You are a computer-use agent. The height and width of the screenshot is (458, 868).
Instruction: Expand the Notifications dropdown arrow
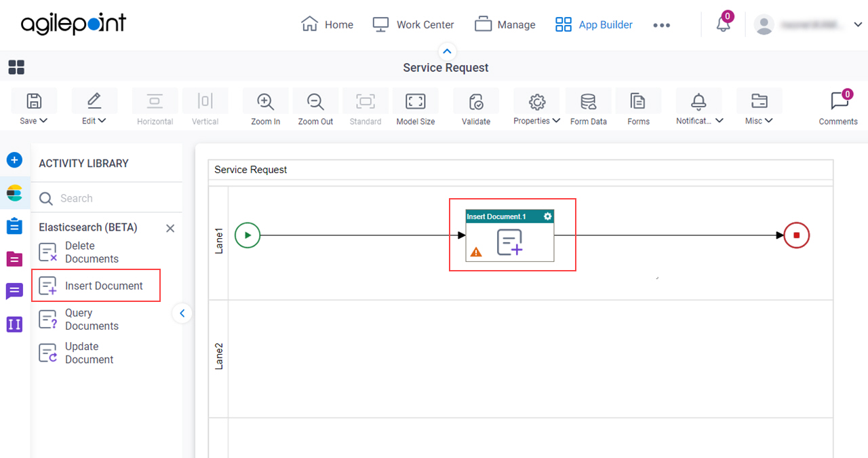click(719, 121)
